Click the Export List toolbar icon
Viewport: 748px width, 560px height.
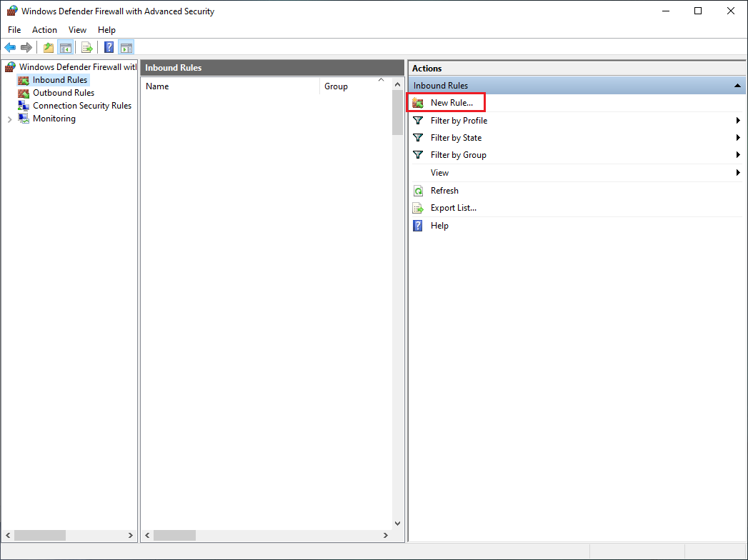tap(87, 47)
